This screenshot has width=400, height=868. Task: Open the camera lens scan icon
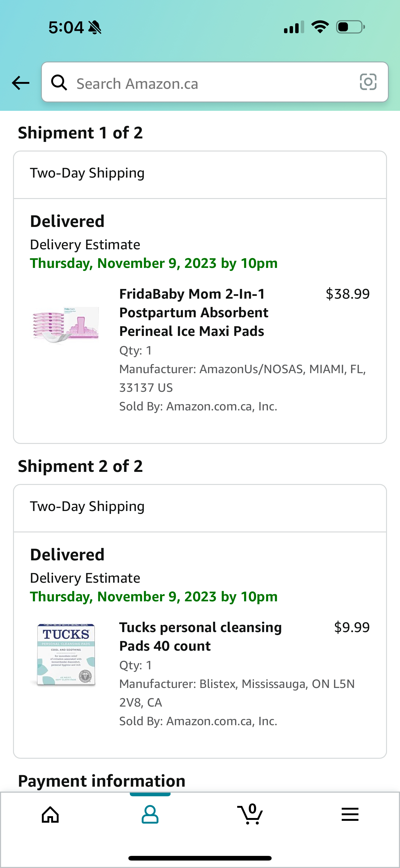[368, 82]
